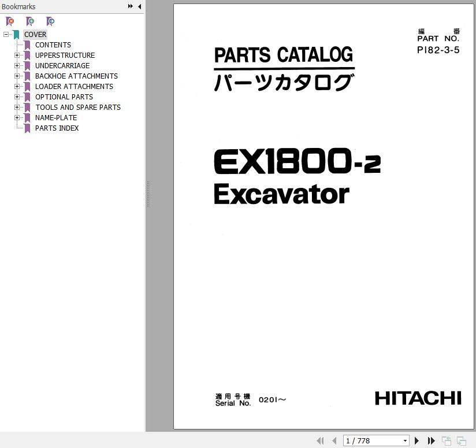Click the teal COVER bookmark icon
This screenshot has height=448, width=476.
16,35
